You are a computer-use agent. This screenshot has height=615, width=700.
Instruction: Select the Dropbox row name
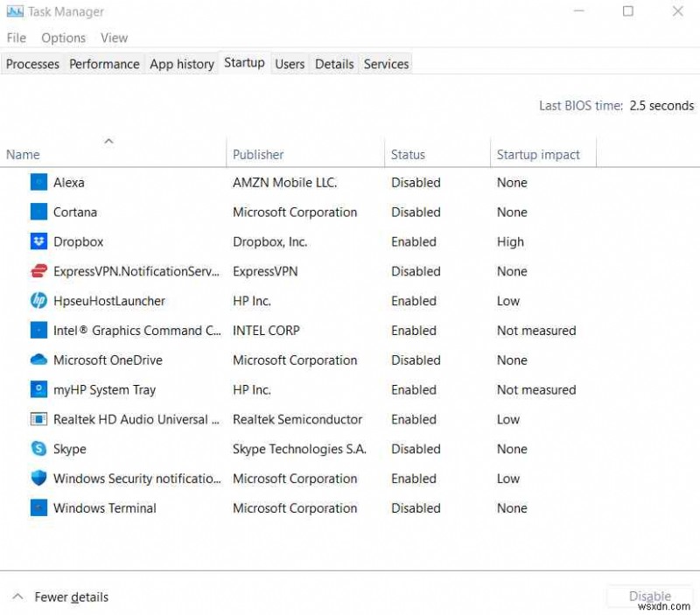click(78, 241)
